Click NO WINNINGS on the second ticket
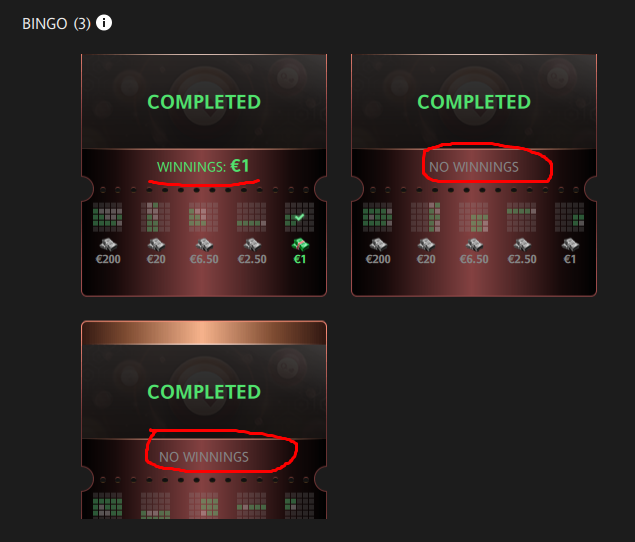This screenshot has height=542, width=635. click(x=473, y=167)
